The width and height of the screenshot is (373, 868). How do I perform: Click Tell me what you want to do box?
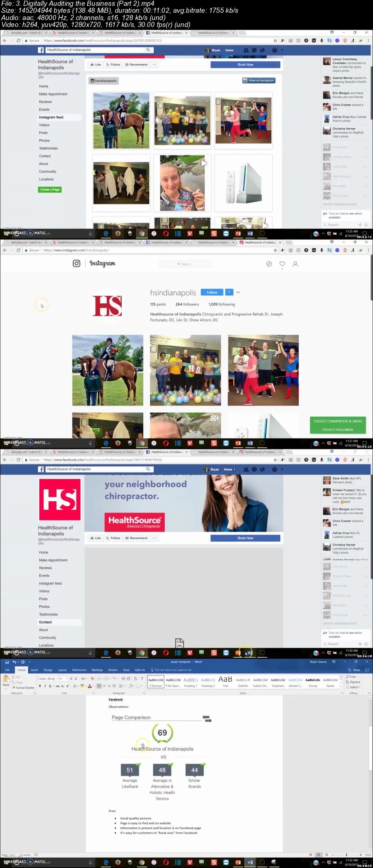tap(171, 670)
